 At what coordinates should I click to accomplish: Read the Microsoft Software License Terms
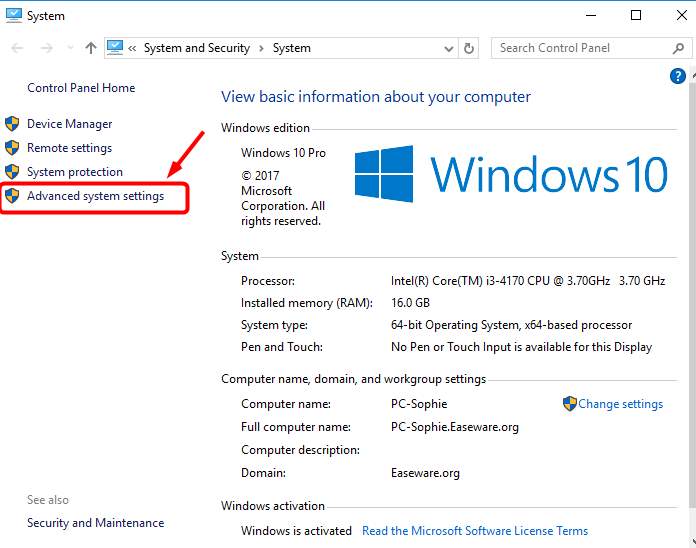475,531
